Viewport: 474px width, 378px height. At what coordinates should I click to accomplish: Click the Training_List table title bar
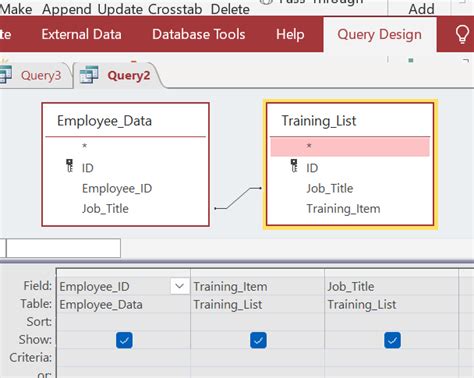pos(350,120)
